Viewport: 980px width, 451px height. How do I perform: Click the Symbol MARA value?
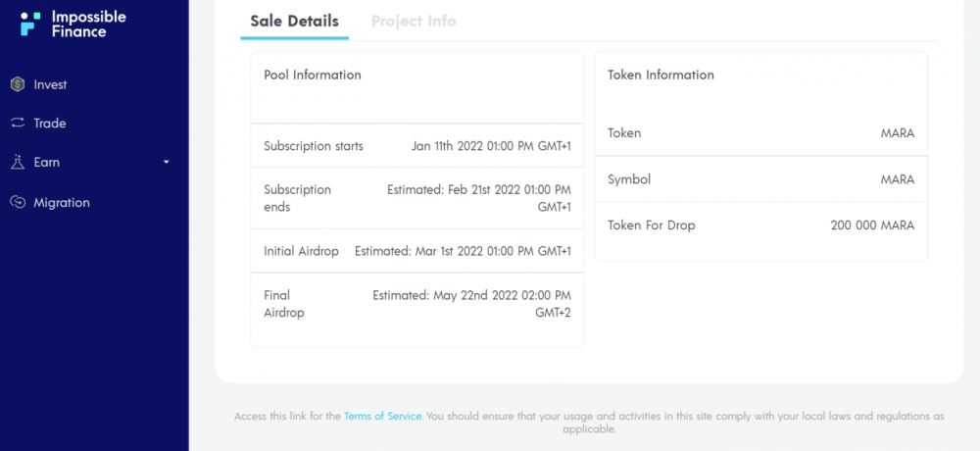pyautogui.click(x=898, y=179)
